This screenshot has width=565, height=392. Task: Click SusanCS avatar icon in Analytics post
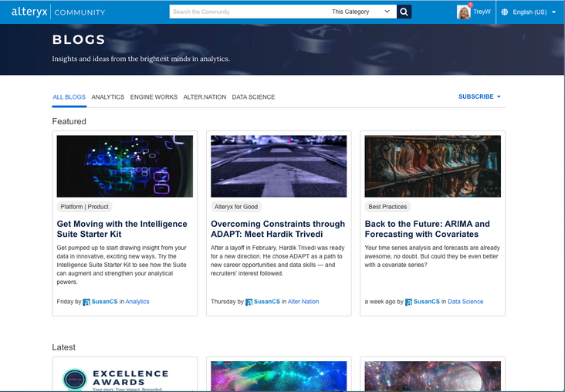tap(86, 302)
